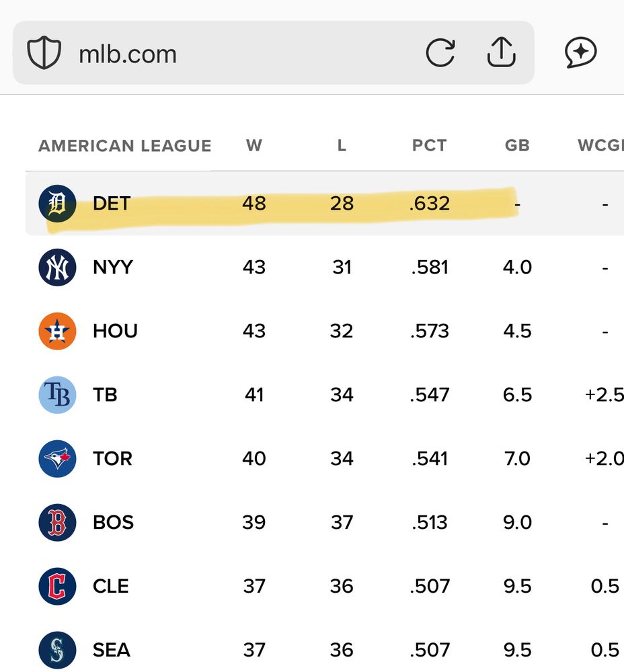
Task: Click the Tampa Bay Rays logo
Action: pos(57,395)
